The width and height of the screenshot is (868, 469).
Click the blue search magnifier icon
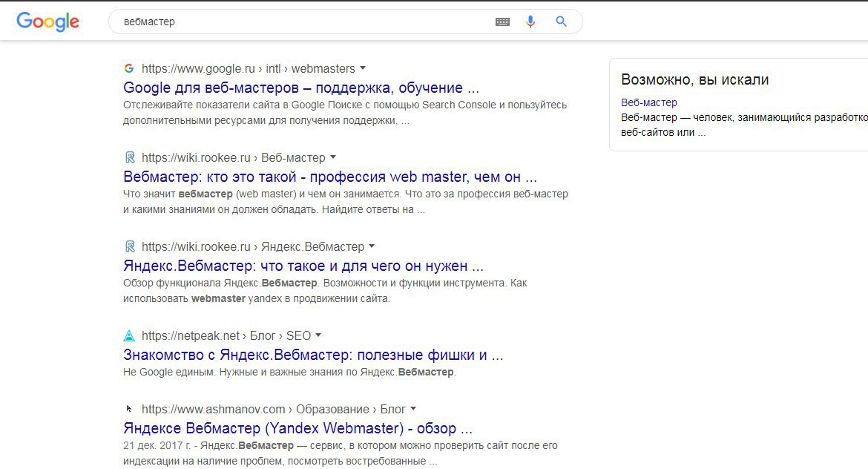pyautogui.click(x=562, y=22)
